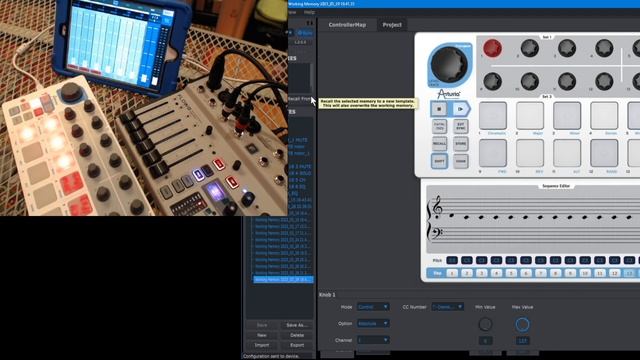Click the Min Value knob
This screenshot has height=360, width=640.
pyautogui.click(x=485, y=324)
